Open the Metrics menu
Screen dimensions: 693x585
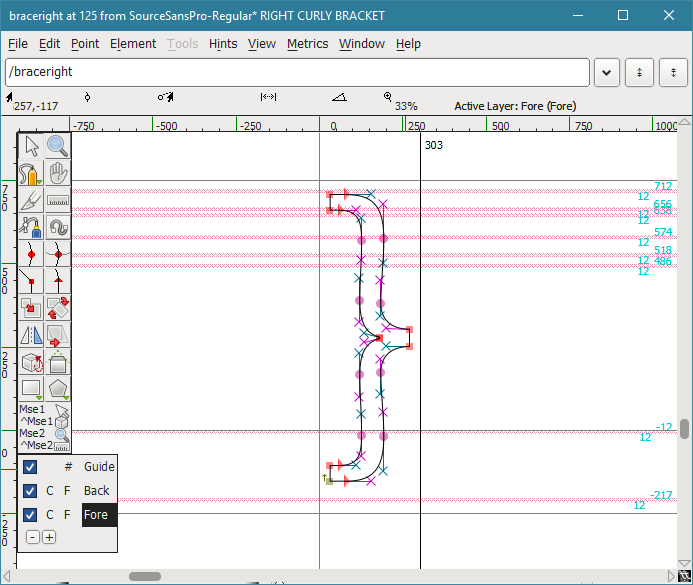pyautogui.click(x=307, y=44)
